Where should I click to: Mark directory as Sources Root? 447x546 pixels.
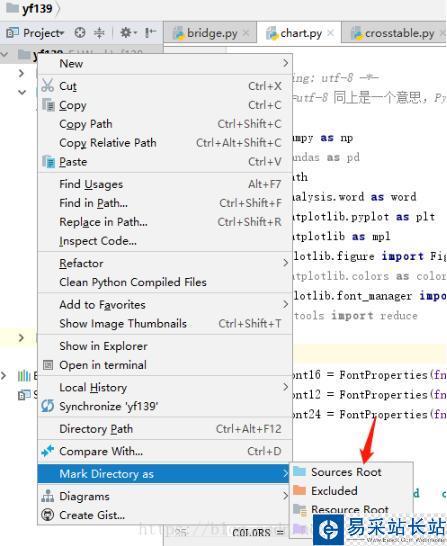coord(352,472)
